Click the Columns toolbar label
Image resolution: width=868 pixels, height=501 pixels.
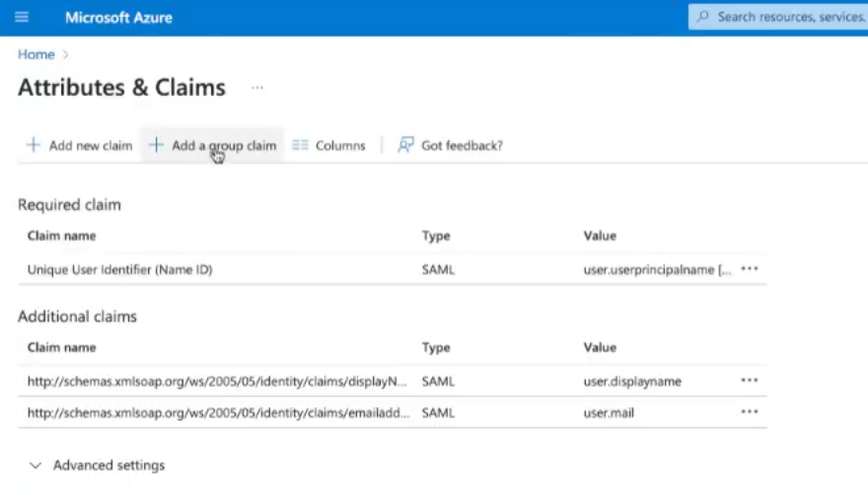340,145
